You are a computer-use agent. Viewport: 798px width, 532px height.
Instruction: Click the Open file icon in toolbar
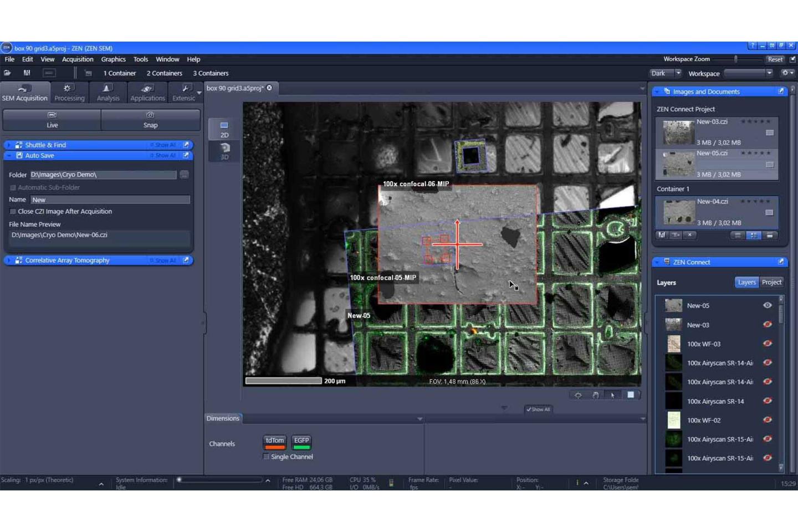click(7, 73)
